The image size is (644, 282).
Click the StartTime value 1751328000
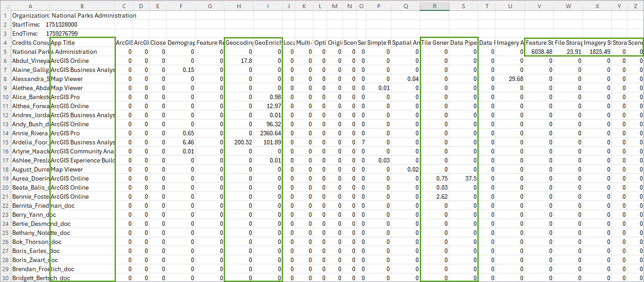(x=62, y=24)
